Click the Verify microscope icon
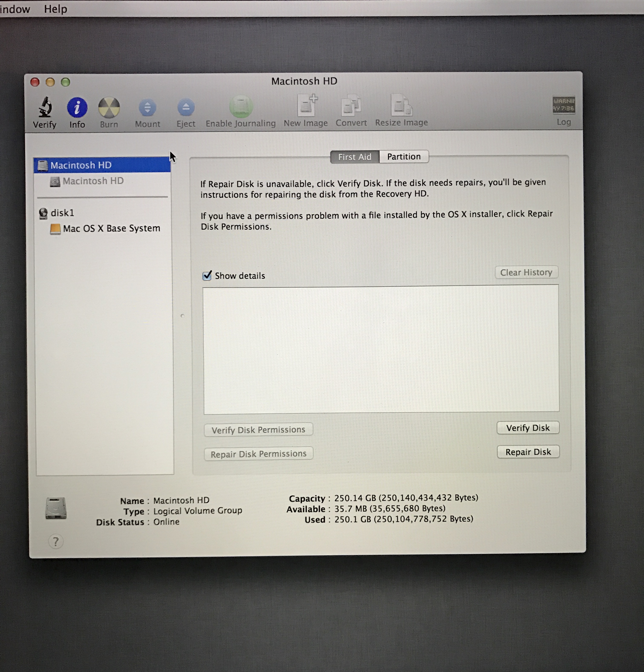Viewport: 644px width, 672px height. [45, 107]
